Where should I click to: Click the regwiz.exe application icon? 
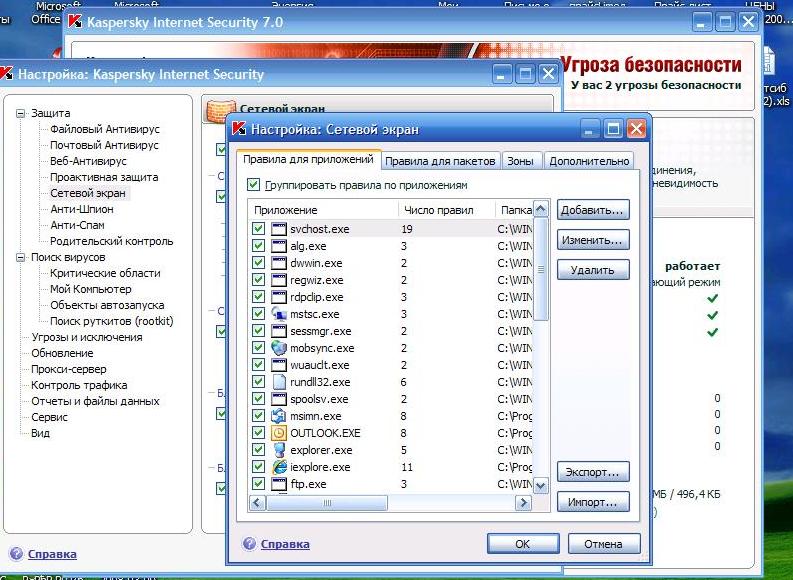click(279, 280)
